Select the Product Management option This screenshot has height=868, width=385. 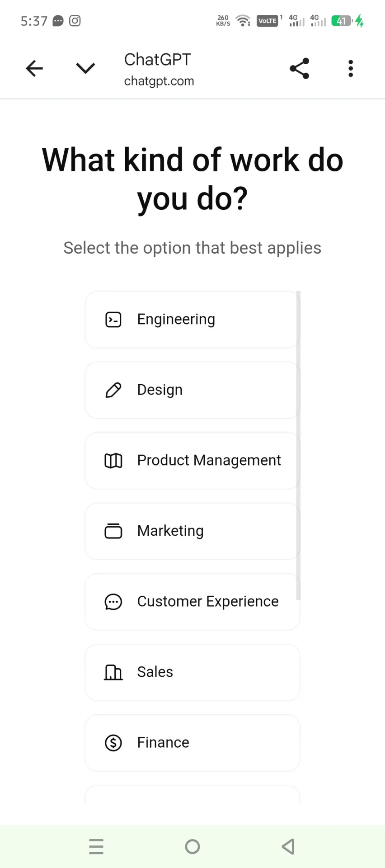pyautogui.click(x=192, y=461)
